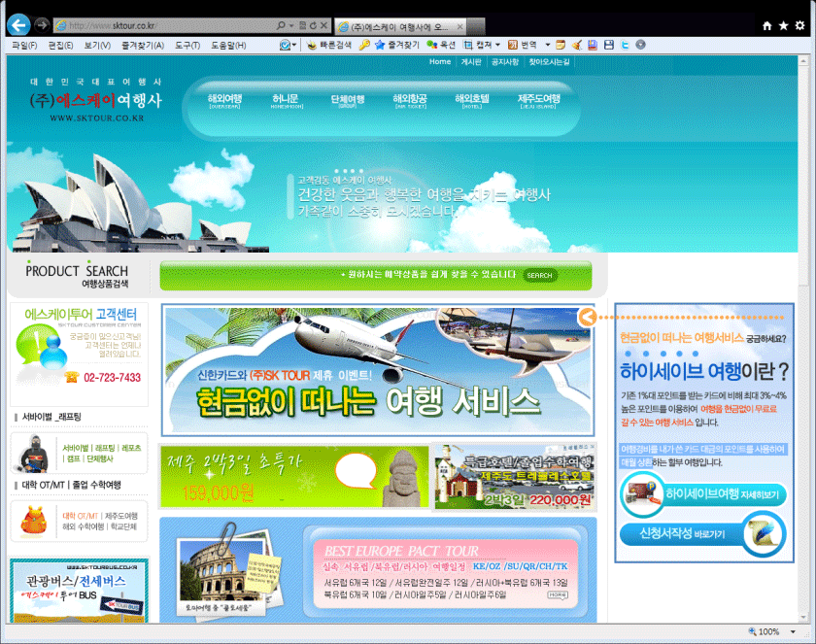Open the browser Tools gear icon
This screenshot has height=644, width=816.
click(x=799, y=25)
